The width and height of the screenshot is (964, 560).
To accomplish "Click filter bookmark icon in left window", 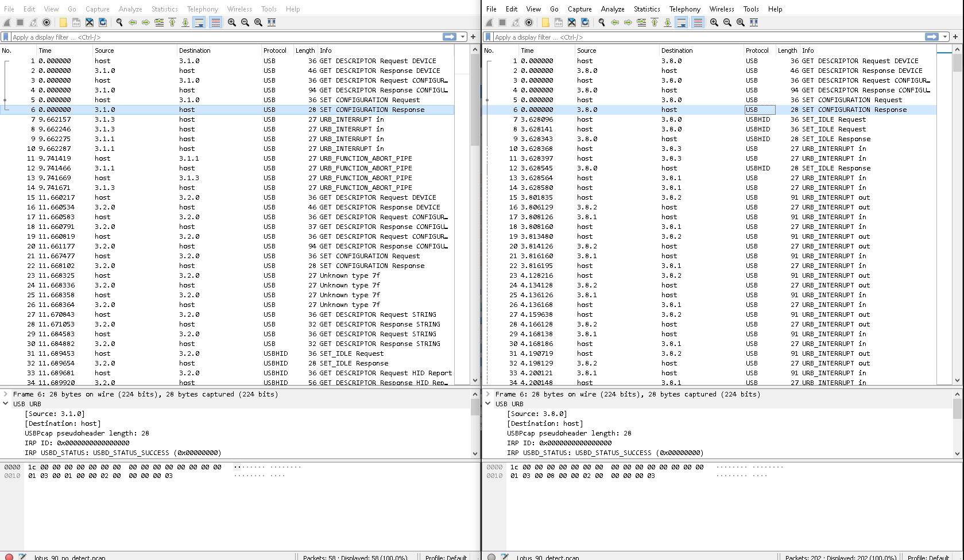I will point(6,37).
